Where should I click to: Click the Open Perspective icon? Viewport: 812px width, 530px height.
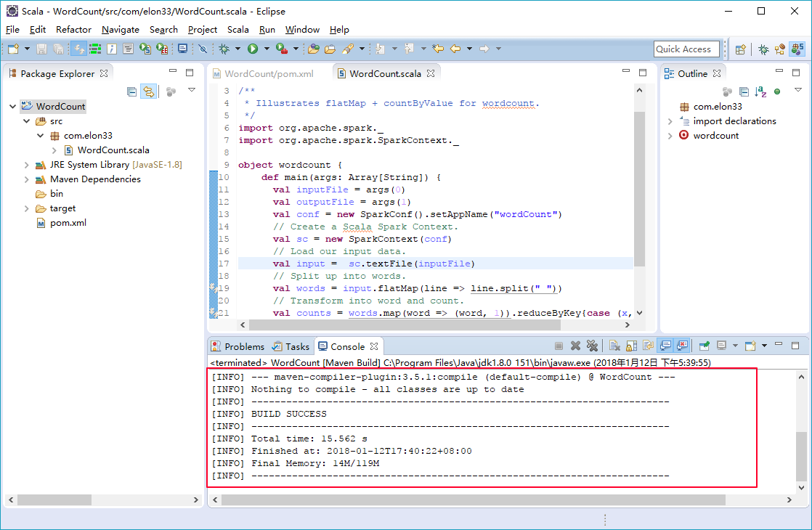[740, 49]
